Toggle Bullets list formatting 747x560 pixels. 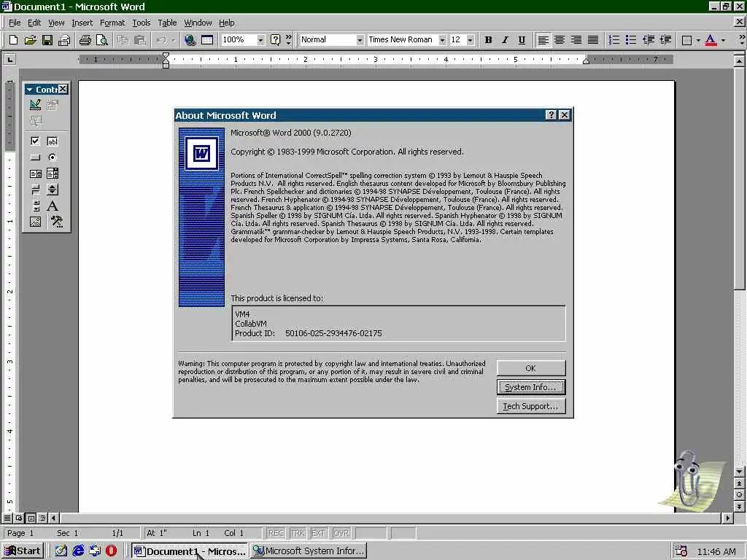631,40
